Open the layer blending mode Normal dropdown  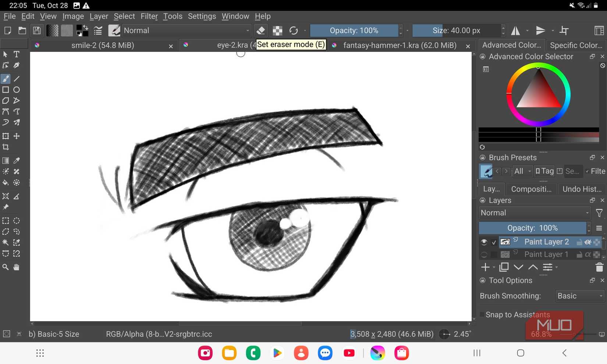(x=534, y=213)
